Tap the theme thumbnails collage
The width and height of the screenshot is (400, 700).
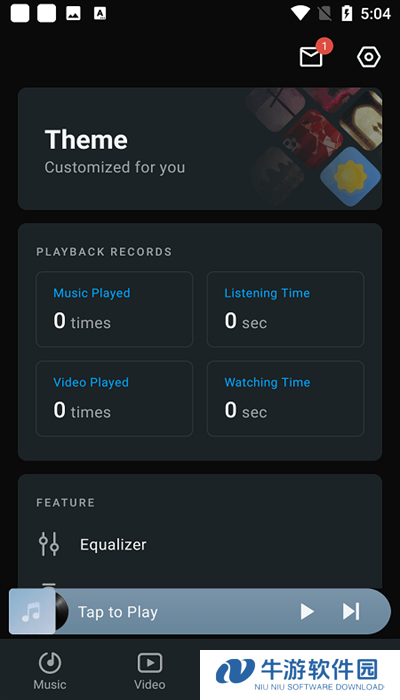tap(314, 147)
